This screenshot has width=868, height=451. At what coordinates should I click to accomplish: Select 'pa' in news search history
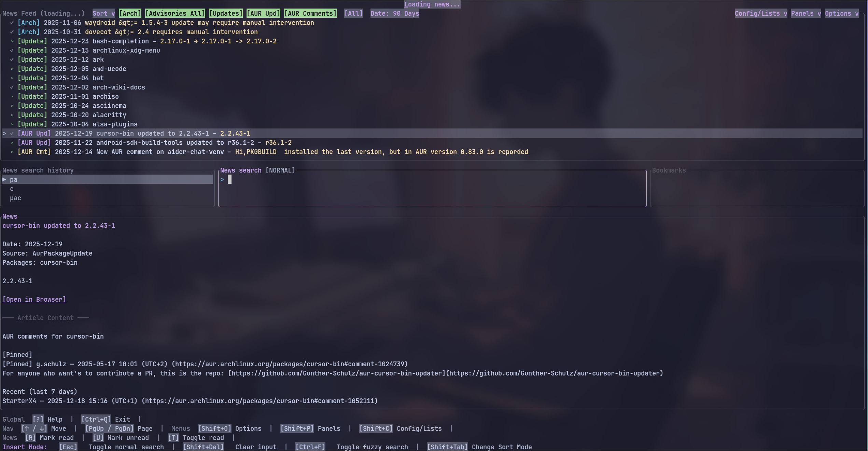[x=108, y=179]
